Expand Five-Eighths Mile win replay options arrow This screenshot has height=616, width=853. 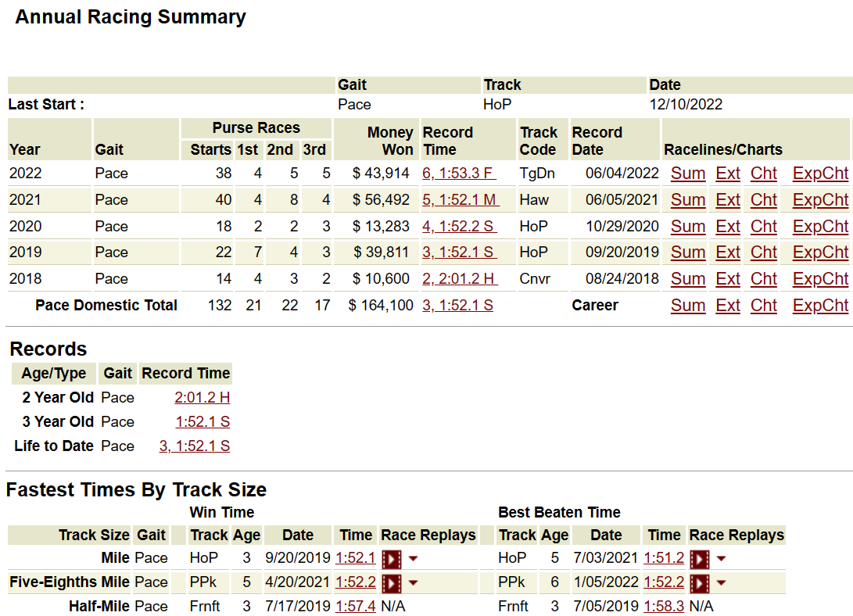tap(413, 583)
